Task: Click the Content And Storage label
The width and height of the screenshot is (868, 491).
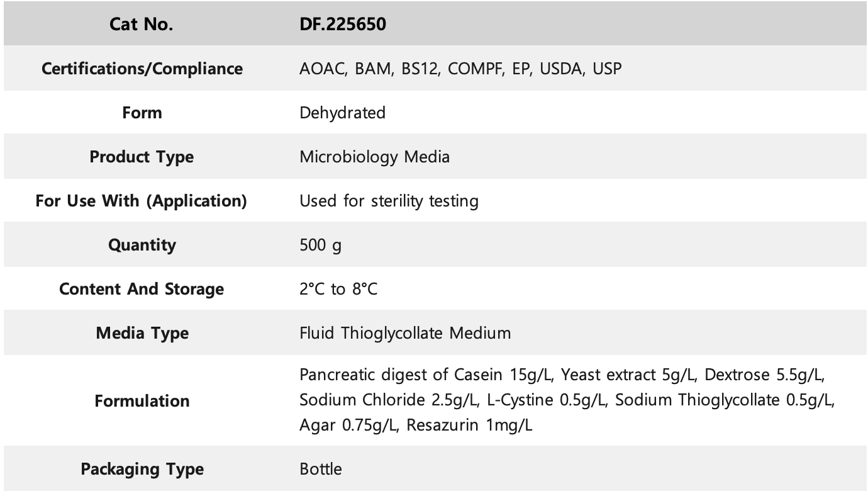Action: pos(142,289)
